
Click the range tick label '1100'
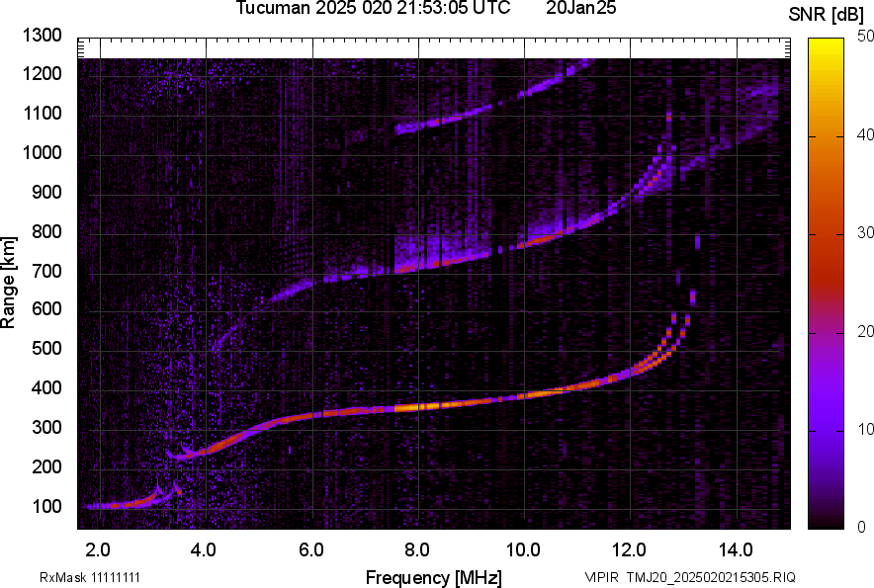(42, 113)
